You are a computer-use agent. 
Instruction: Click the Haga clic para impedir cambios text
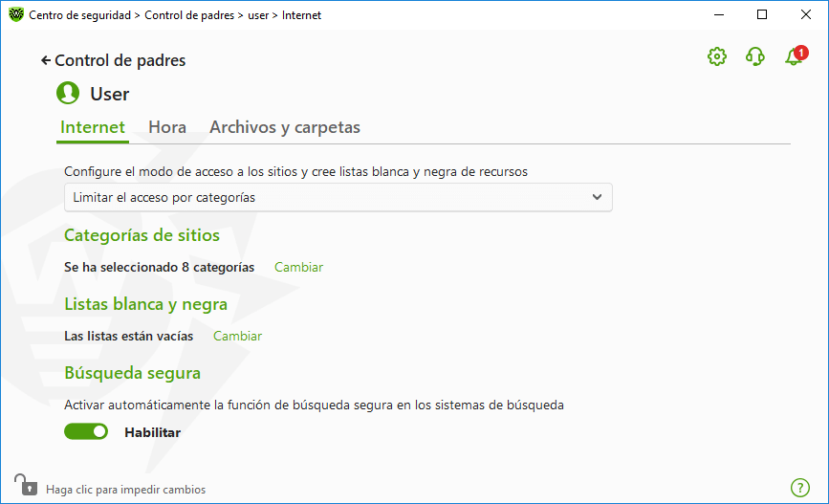126,490
